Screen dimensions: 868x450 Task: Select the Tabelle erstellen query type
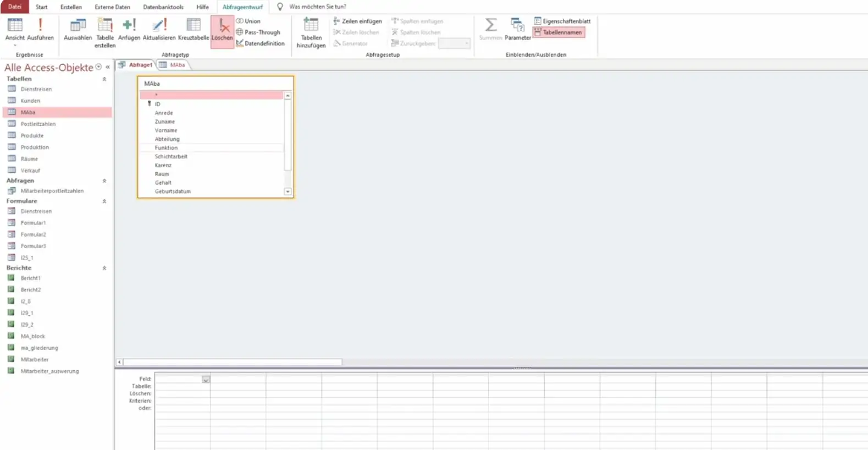click(x=105, y=33)
